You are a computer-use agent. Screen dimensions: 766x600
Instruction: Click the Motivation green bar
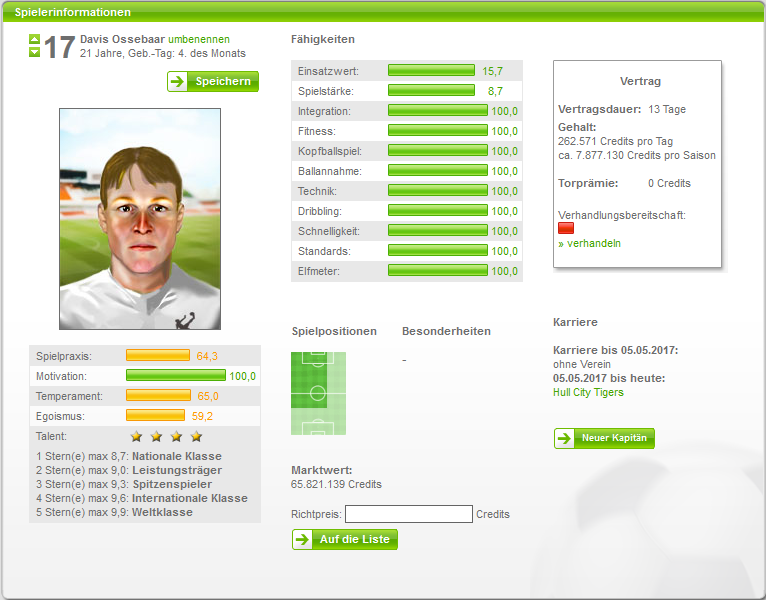[x=176, y=375]
